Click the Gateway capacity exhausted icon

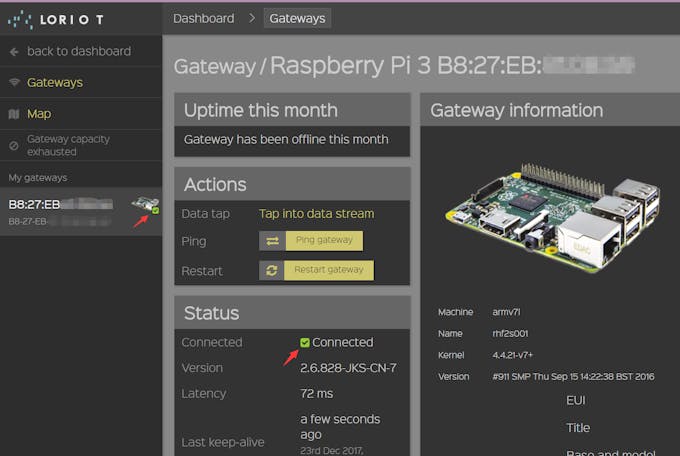14,146
